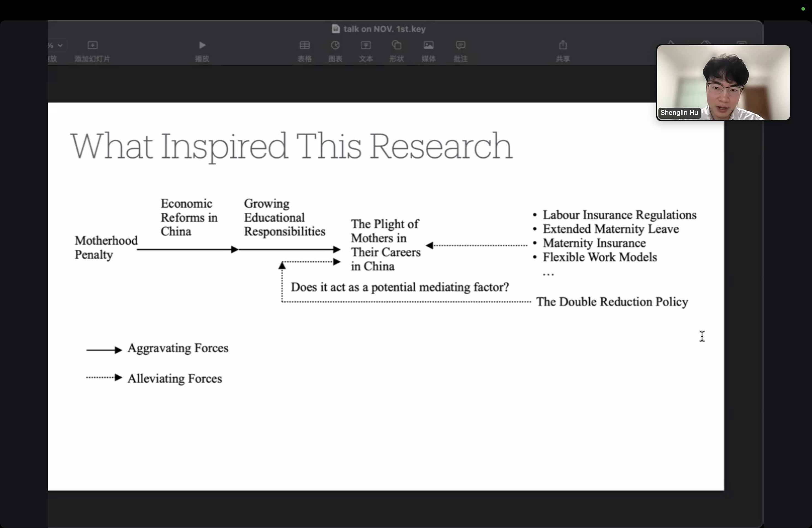Add a comment with 批注 icon
This screenshot has height=528, width=812.
coord(461,45)
